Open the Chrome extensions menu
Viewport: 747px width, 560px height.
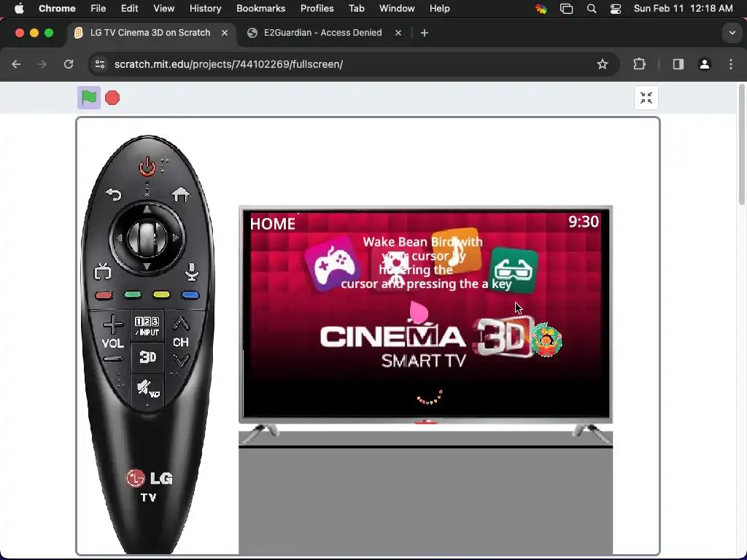[639, 64]
